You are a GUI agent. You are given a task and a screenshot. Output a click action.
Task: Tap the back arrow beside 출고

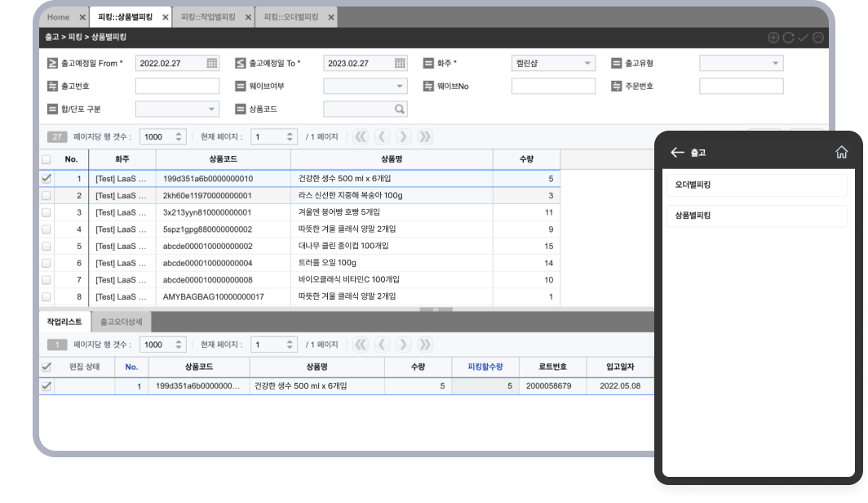click(676, 152)
